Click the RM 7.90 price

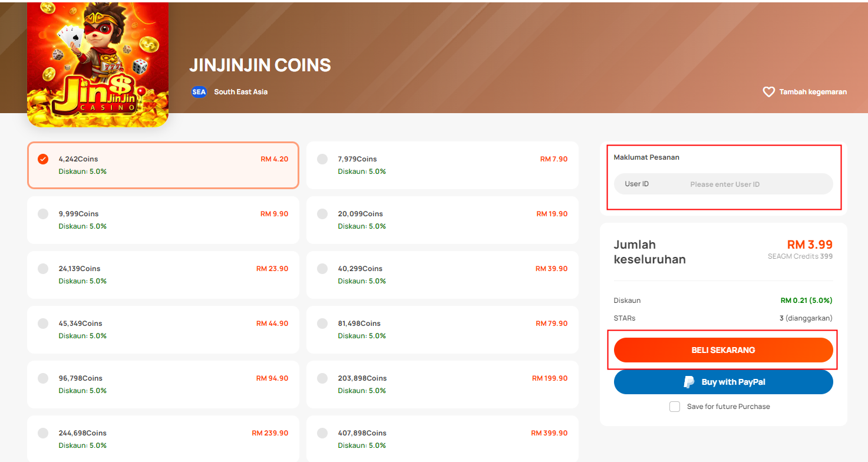tap(554, 159)
